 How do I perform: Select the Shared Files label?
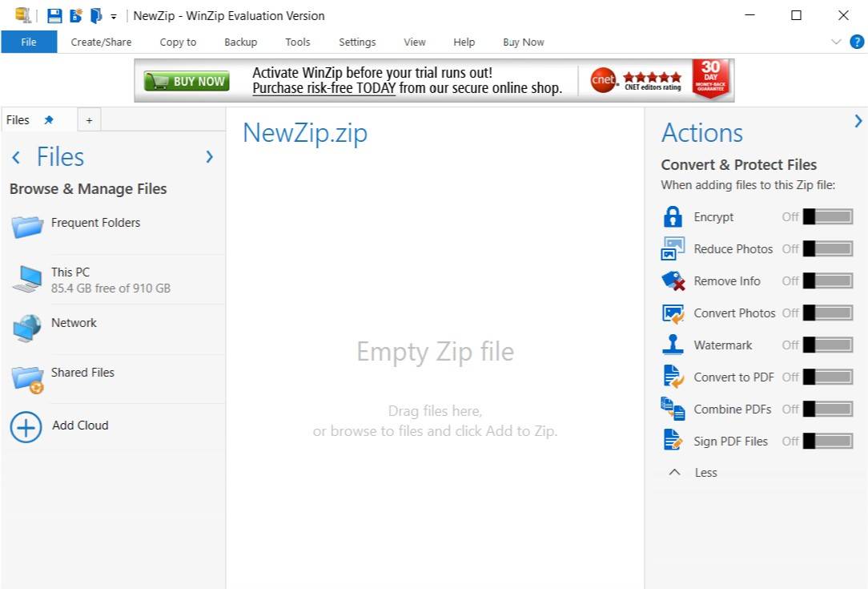tap(82, 373)
